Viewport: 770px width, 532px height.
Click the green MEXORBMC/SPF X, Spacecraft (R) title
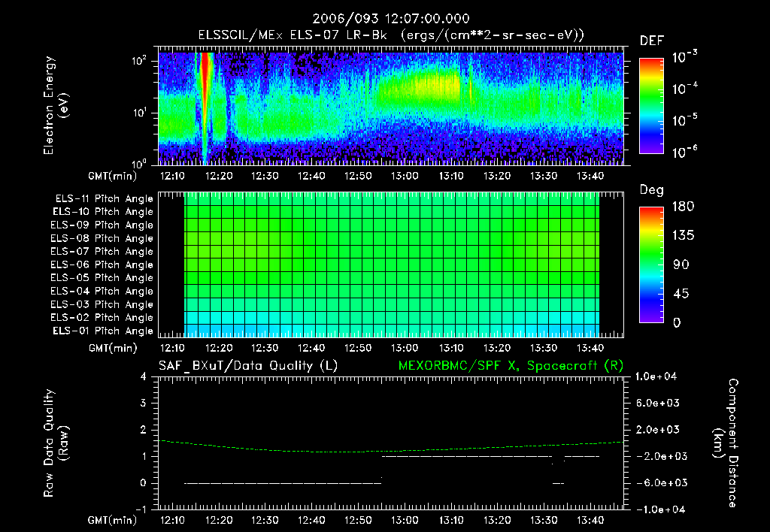click(511, 366)
